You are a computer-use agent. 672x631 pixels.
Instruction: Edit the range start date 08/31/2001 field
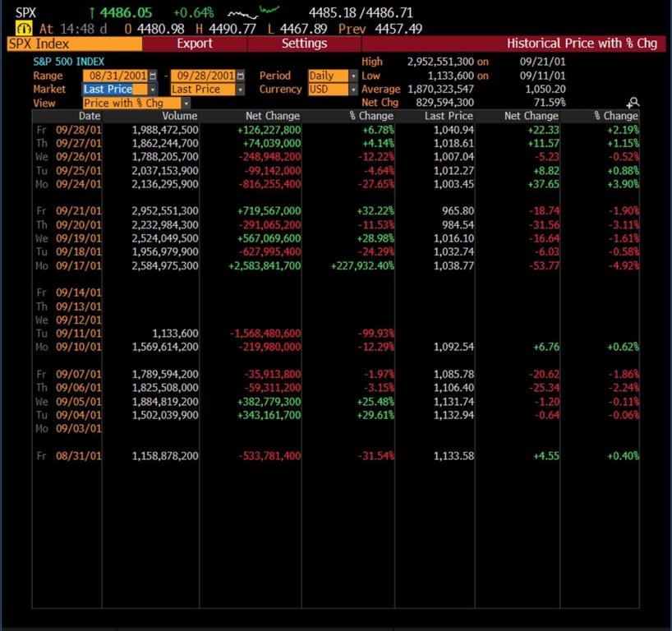116,76
